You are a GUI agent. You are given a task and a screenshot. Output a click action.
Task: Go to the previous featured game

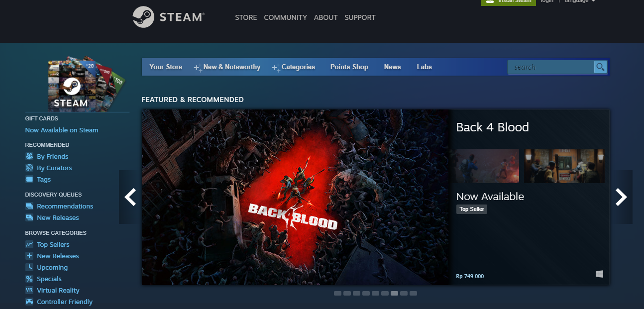point(130,197)
